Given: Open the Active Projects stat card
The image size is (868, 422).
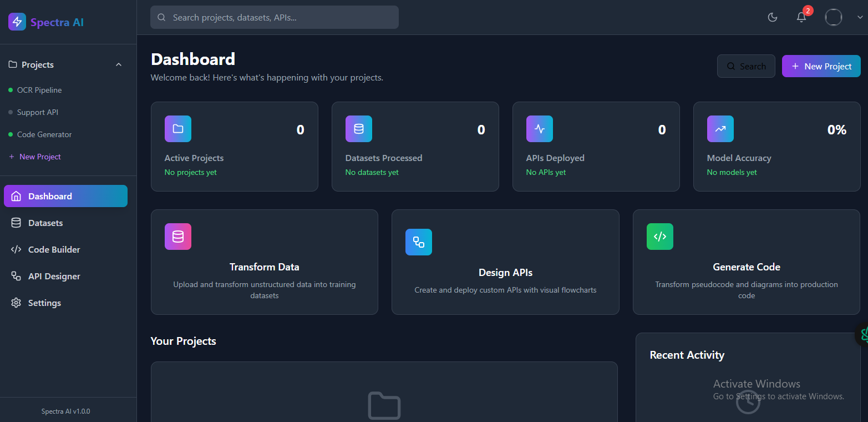Looking at the screenshot, I should (x=235, y=147).
